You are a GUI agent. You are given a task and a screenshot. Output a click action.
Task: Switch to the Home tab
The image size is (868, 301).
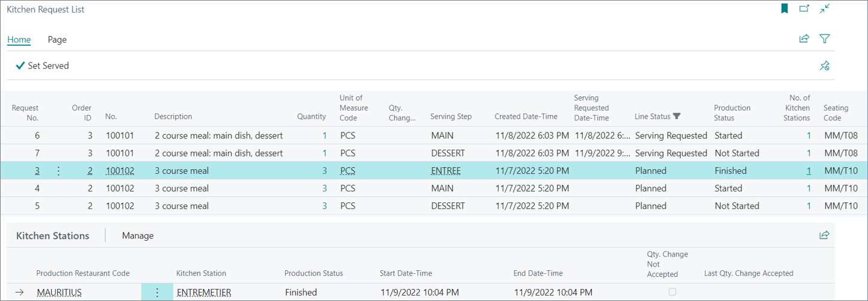coord(19,40)
